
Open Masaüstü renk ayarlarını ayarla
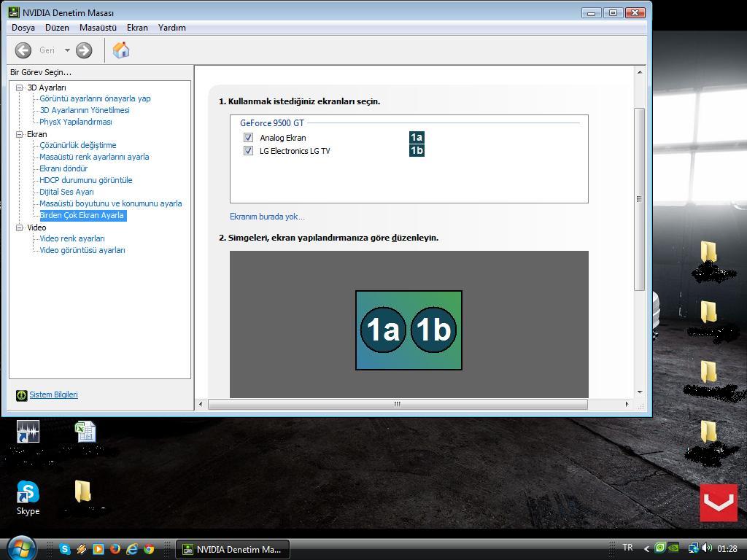(x=94, y=157)
